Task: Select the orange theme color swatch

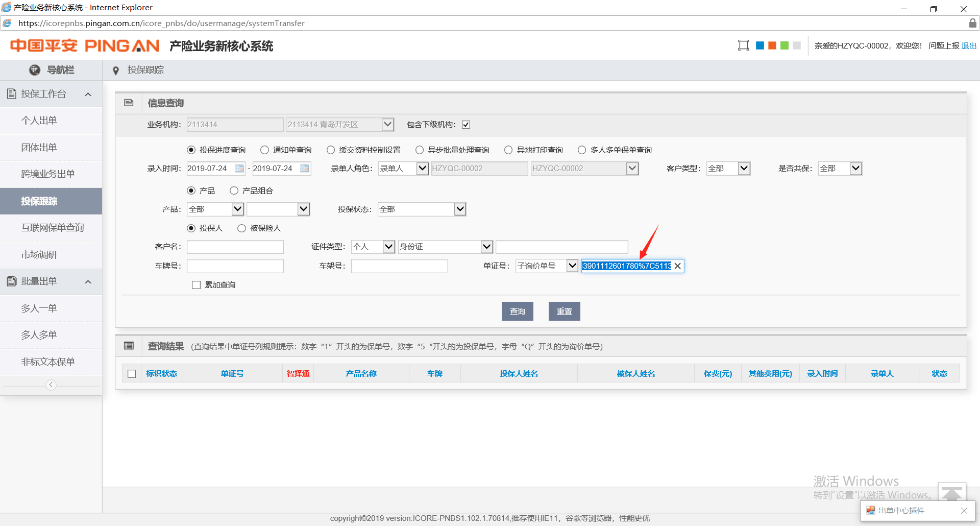Action: pos(772,45)
